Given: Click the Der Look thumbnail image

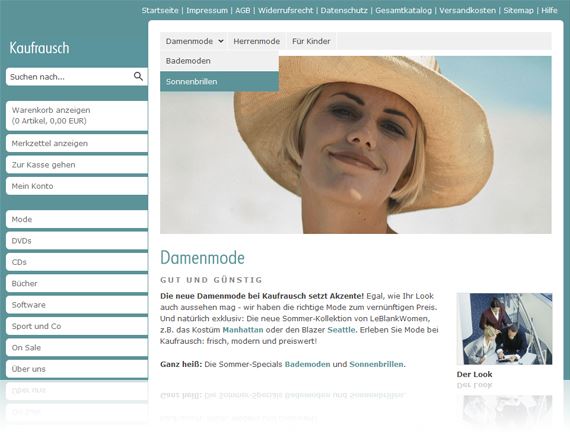Looking at the screenshot, I should click(x=505, y=329).
